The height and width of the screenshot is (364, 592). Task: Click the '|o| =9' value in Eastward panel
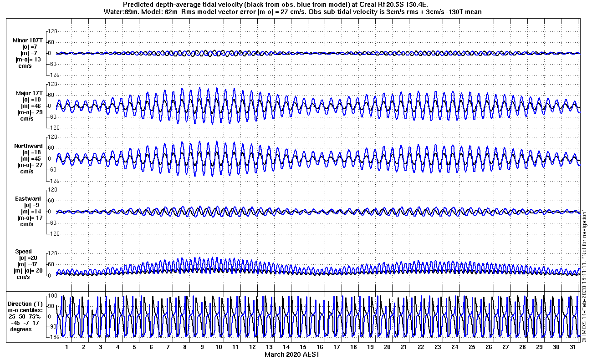[31, 205]
